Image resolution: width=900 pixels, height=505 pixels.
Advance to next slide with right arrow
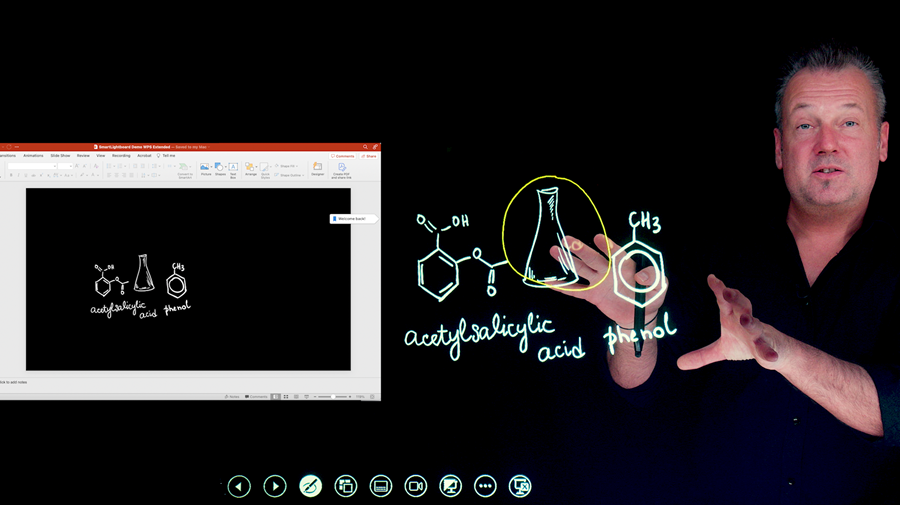point(275,486)
